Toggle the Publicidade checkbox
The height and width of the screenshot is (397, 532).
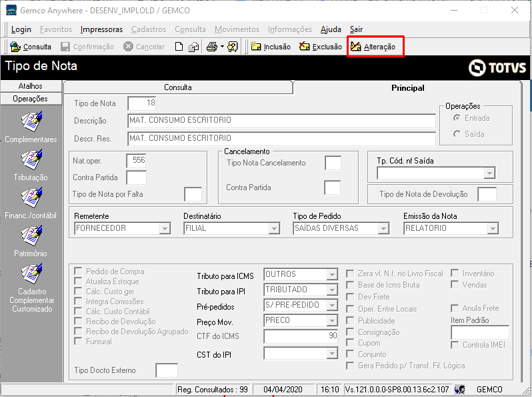[x=350, y=320]
